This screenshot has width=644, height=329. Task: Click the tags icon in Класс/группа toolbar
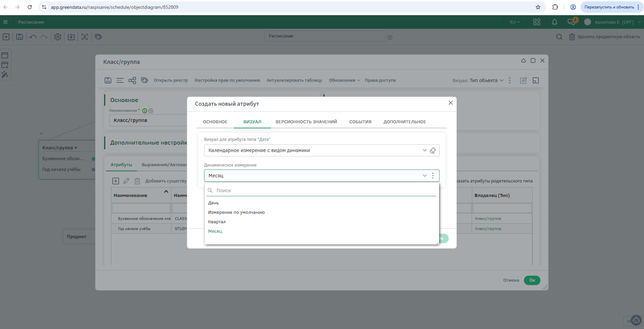coord(145,80)
